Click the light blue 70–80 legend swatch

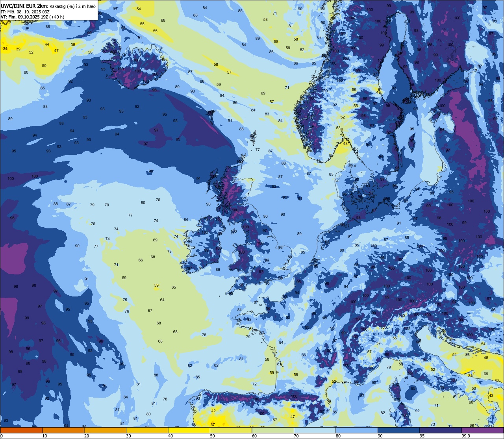click(315, 430)
